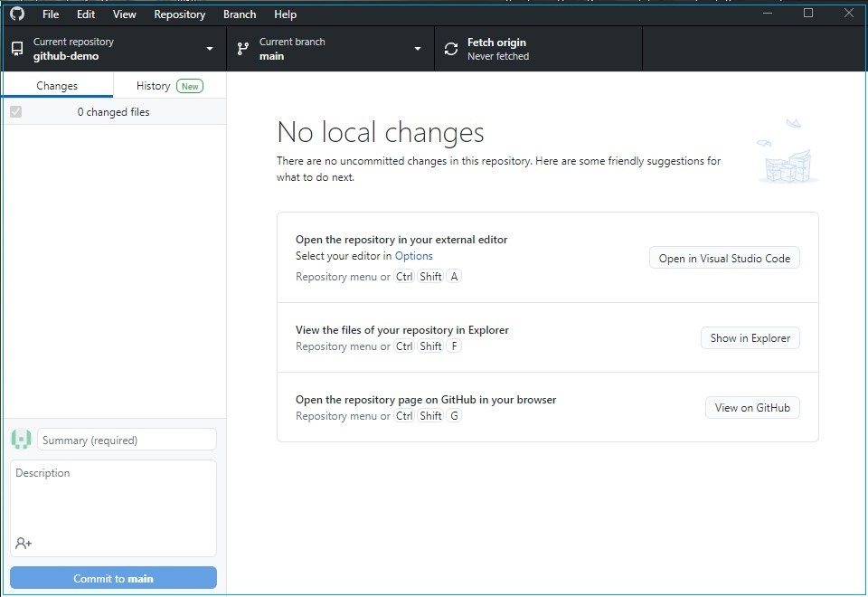Add co-authors with the person-plus icon
This screenshot has height=597, width=868.
tap(24, 544)
